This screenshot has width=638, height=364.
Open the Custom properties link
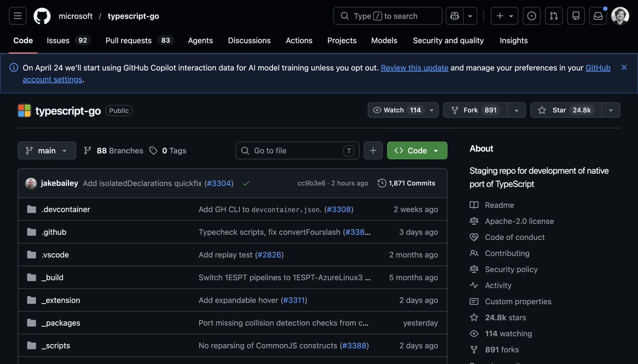(x=511, y=301)
